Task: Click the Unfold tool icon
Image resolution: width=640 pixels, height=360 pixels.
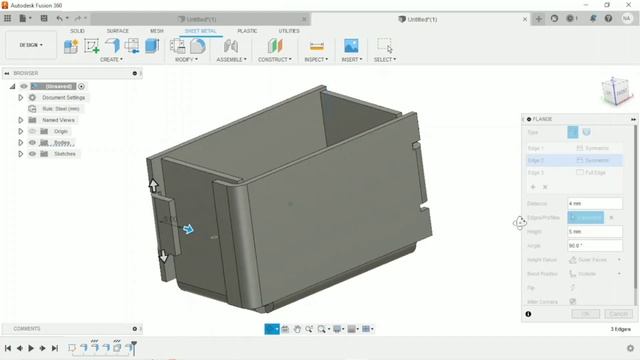Action: click(x=132, y=46)
